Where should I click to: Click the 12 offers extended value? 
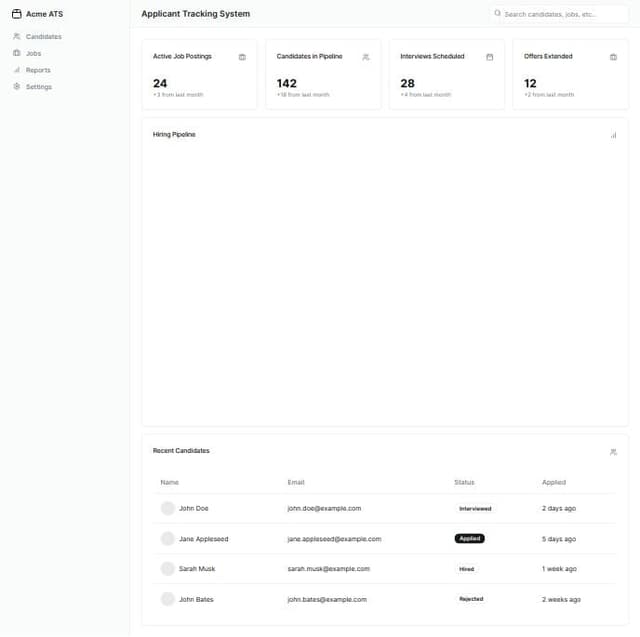530,83
